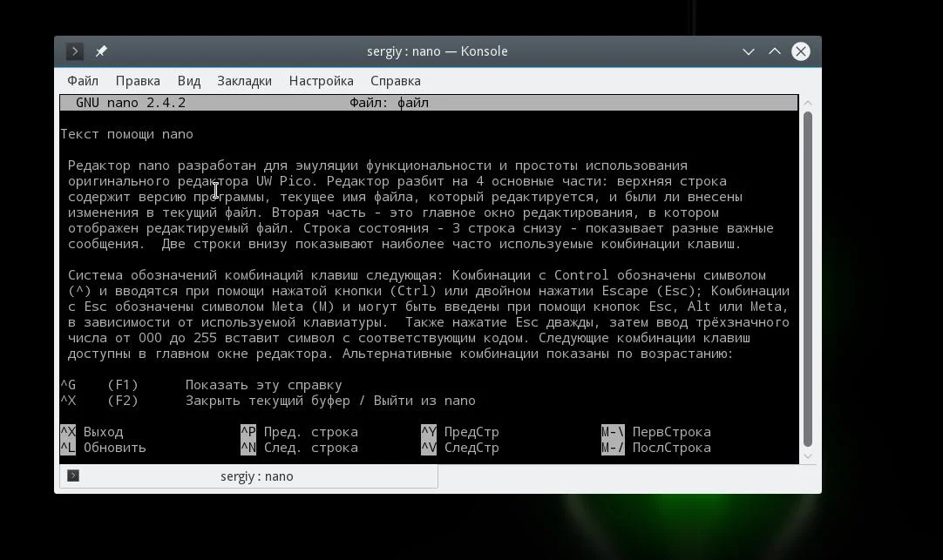Click the line starting 'Система обозначений комбинаций'

pyautogui.click(x=417, y=275)
